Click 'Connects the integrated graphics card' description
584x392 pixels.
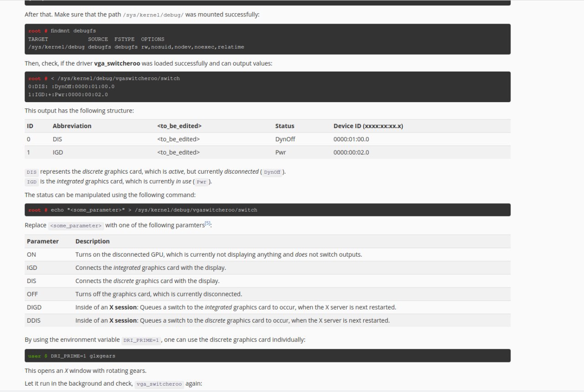[151, 268]
